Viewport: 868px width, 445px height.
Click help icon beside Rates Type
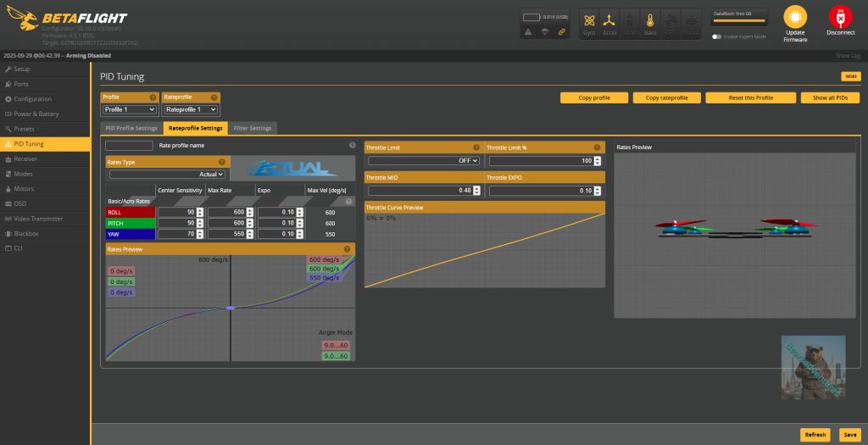(221, 162)
